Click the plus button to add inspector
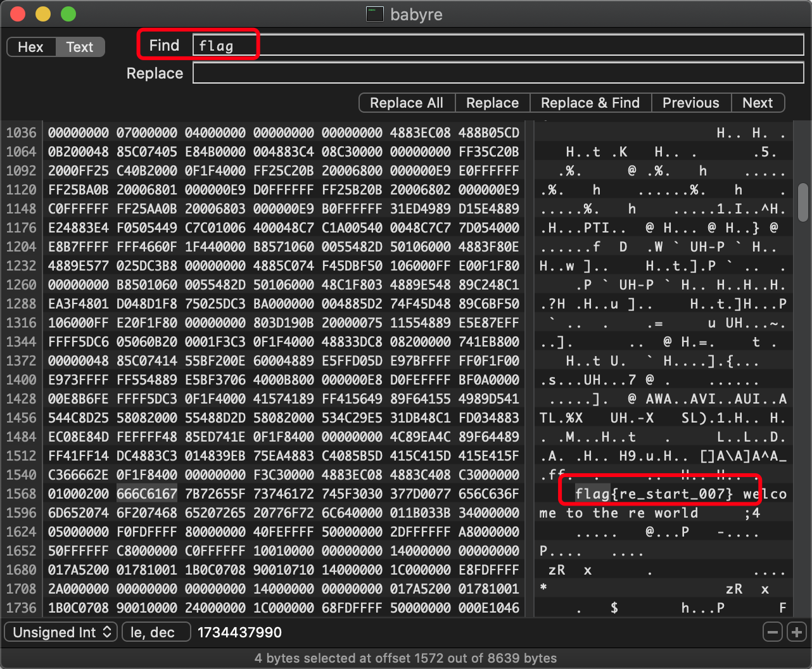 796,632
